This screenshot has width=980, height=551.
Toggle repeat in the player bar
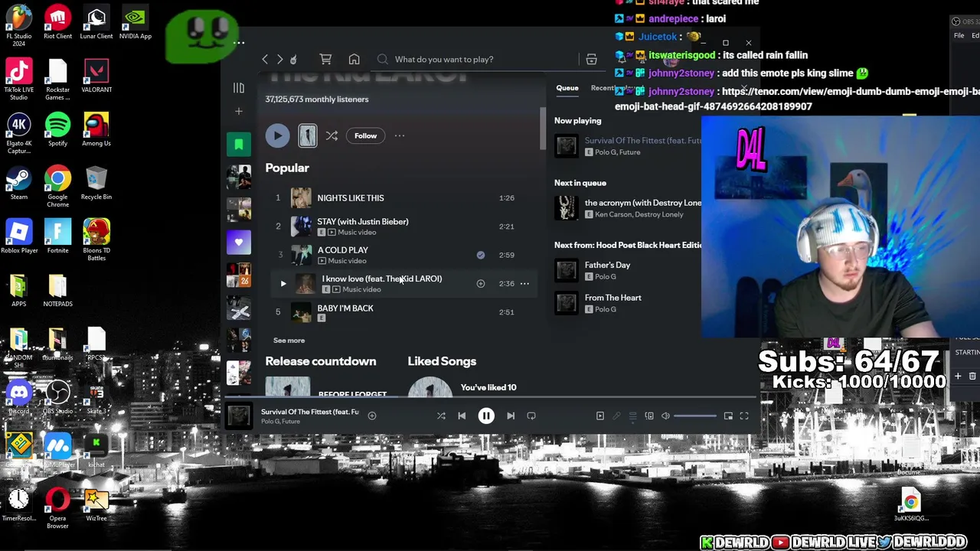tap(531, 416)
